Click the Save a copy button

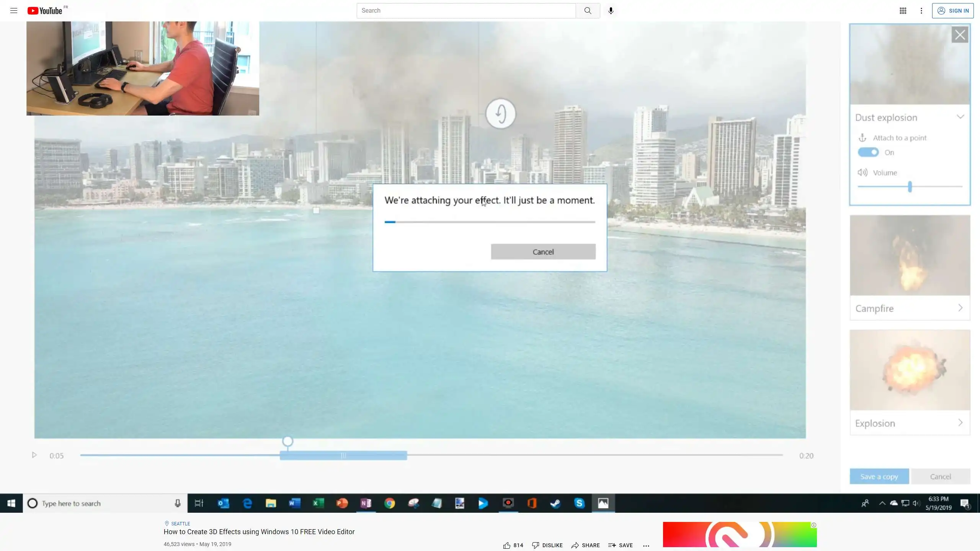pos(879,476)
